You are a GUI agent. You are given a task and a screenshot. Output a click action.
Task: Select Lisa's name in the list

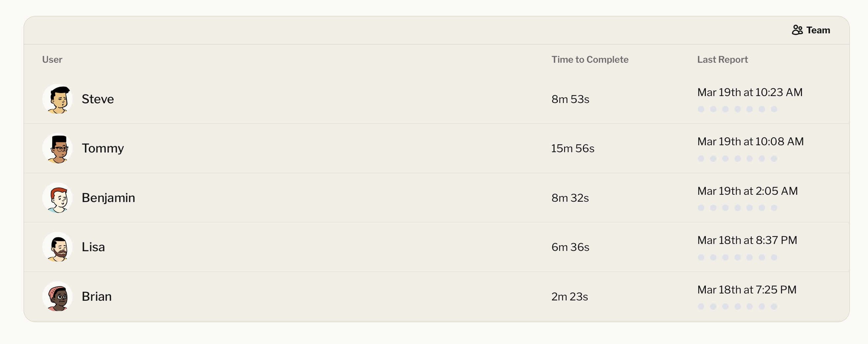[93, 247]
